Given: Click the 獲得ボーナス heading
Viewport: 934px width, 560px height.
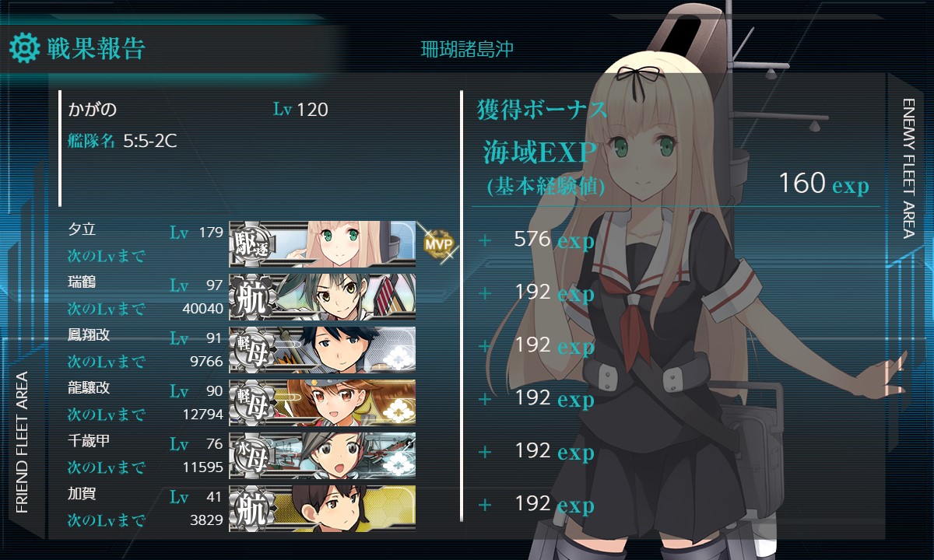Looking at the screenshot, I should pos(542,110).
